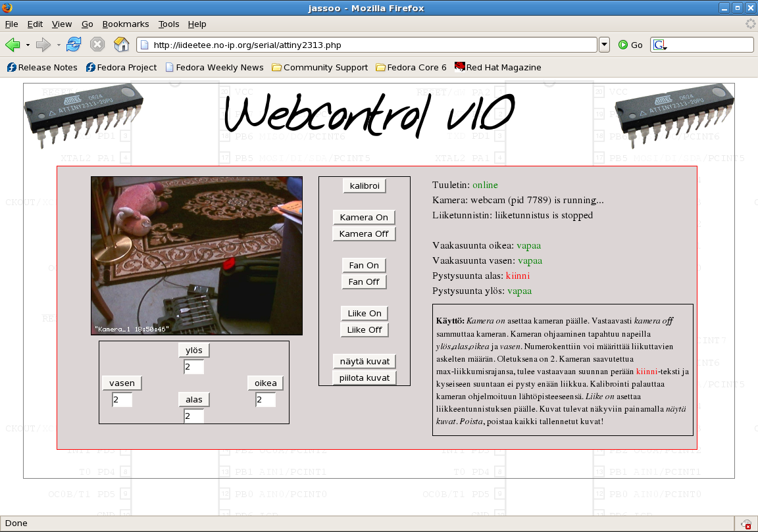This screenshot has height=532, width=758.
Task: Move camera right with oikea button
Action: click(x=265, y=383)
